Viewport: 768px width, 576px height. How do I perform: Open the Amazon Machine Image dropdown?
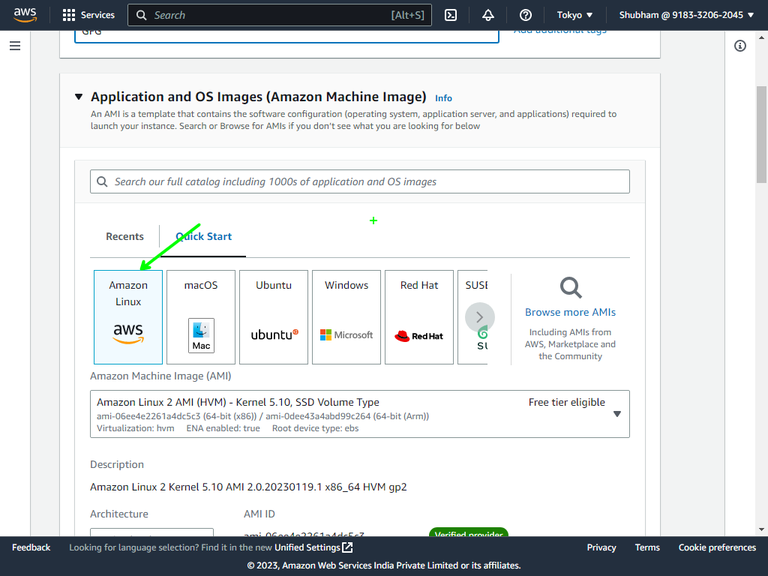(x=360, y=414)
